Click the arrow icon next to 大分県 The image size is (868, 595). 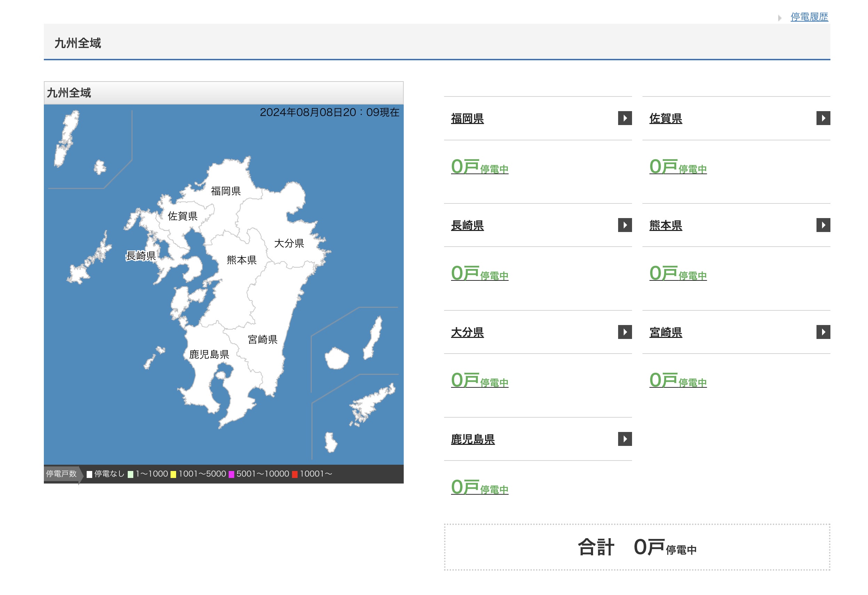pyautogui.click(x=624, y=332)
